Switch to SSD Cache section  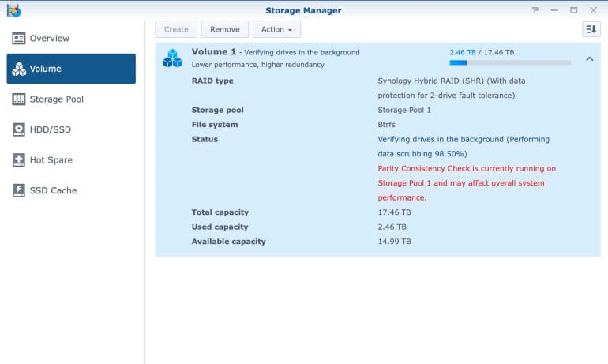tap(71, 190)
